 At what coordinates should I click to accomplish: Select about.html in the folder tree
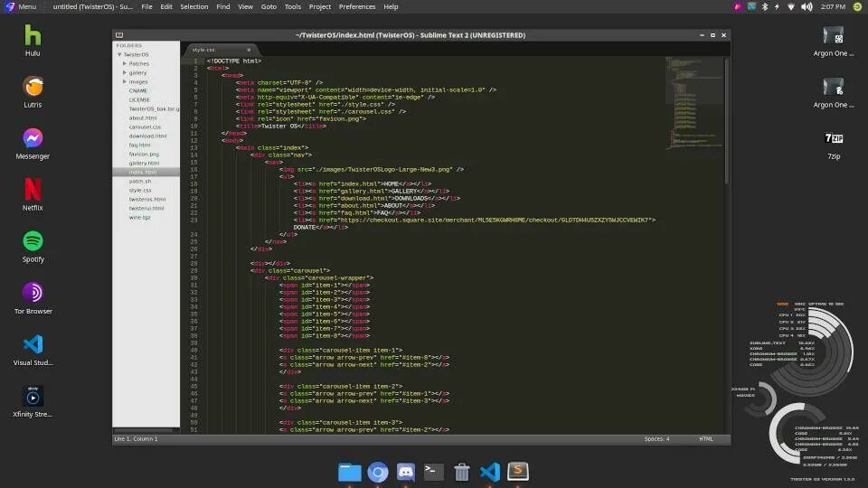tap(143, 117)
